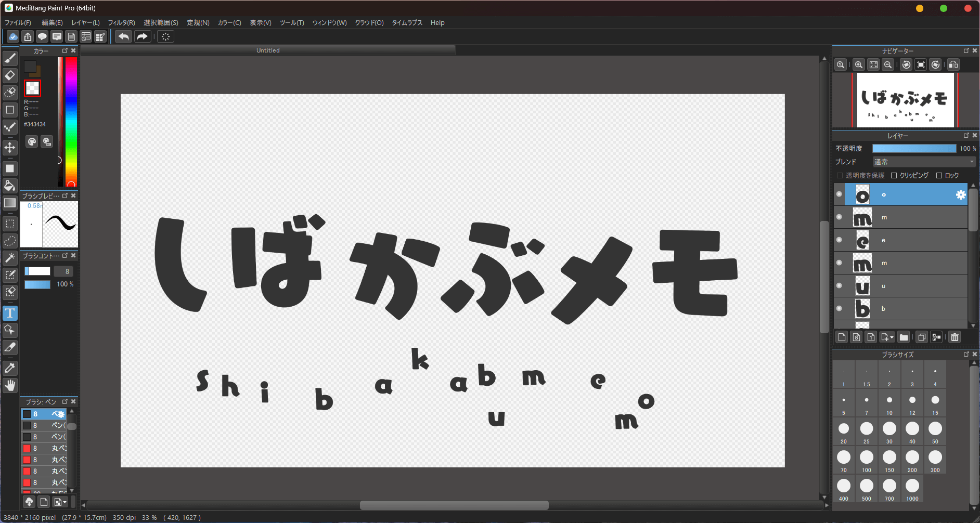Click the Undo arrow in the toolbar

[x=123, y=36]
